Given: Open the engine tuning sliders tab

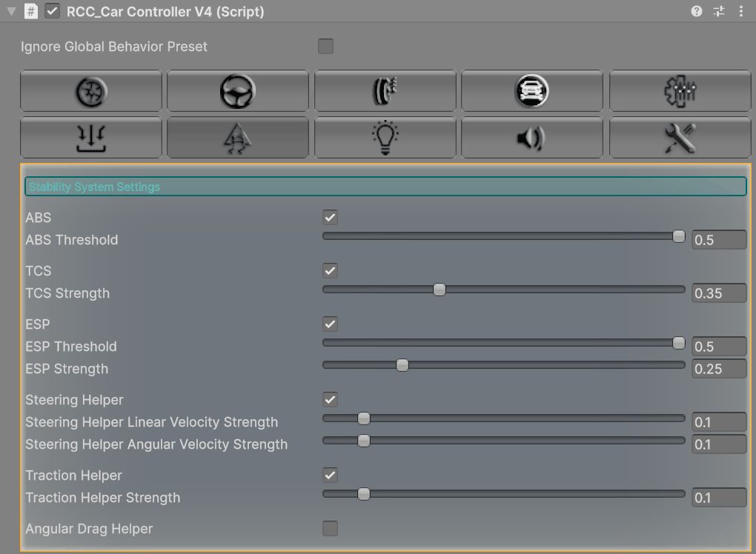Looking at the screenshot, I should [680, 91].
